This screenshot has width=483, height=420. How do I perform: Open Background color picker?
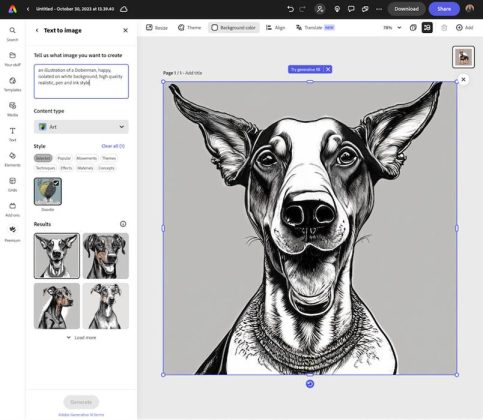pyautogui.click(x=234, y=28)
